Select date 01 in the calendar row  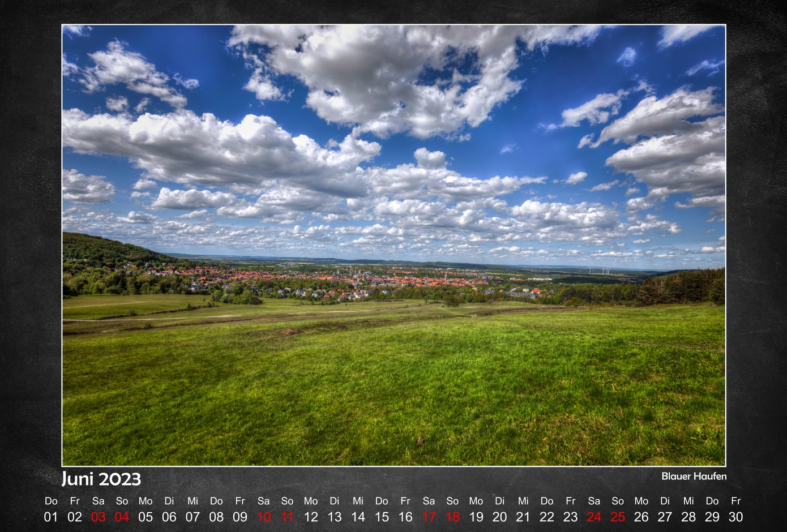(x=51, y=517)
